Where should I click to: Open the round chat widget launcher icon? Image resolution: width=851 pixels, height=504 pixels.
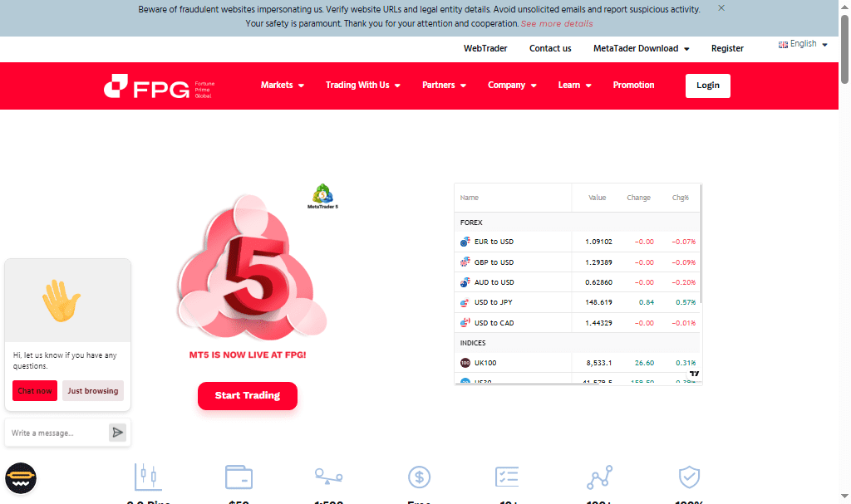pyautogui.click(x=21, y=478)
